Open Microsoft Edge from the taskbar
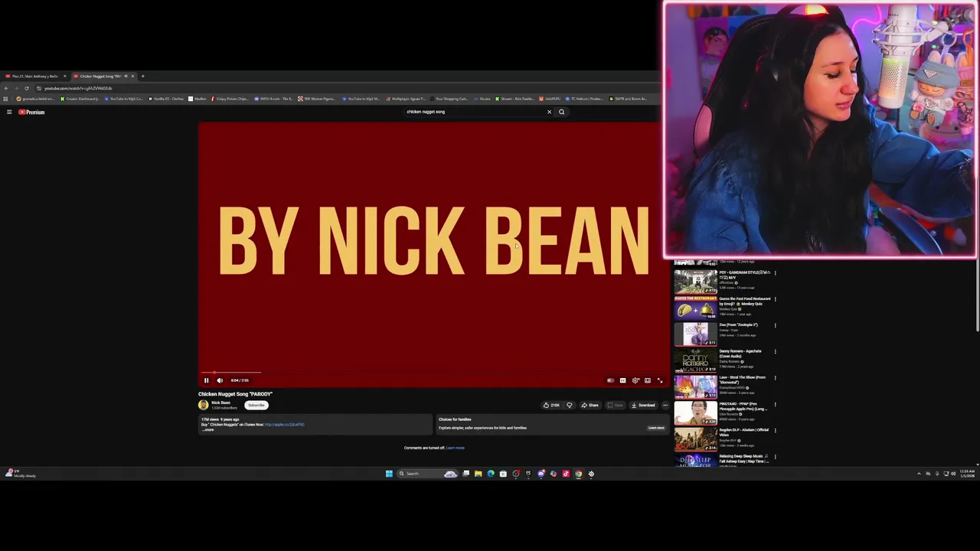 coord(491,474)
